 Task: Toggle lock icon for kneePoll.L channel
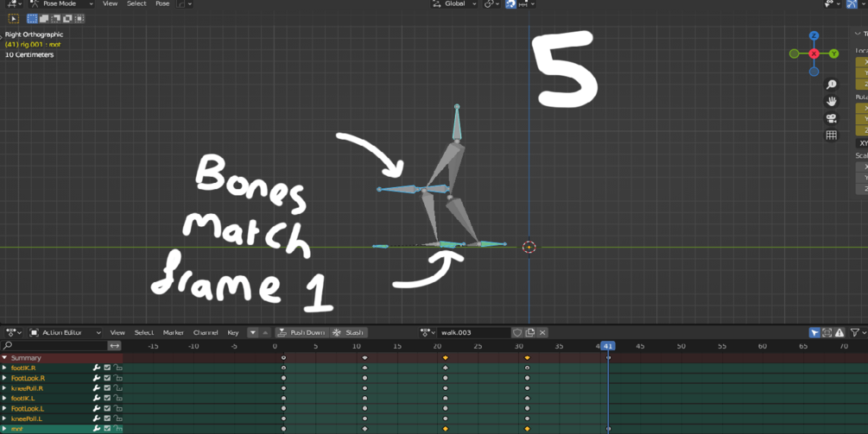coord(118,418)
